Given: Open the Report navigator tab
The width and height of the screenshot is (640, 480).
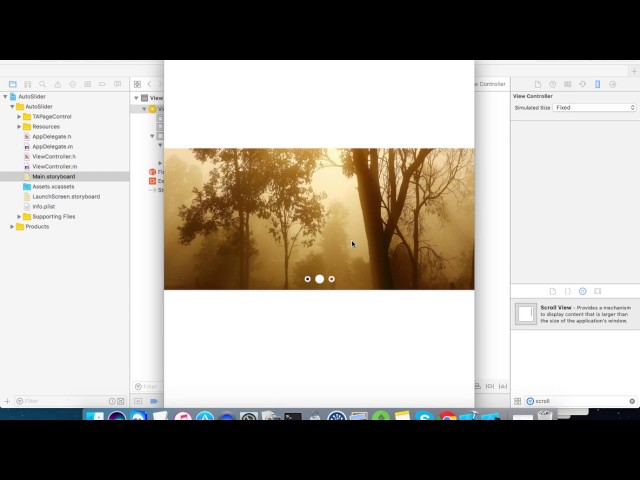Looking at the screenshot, I should pyautogui.click(x=118, y=84).
